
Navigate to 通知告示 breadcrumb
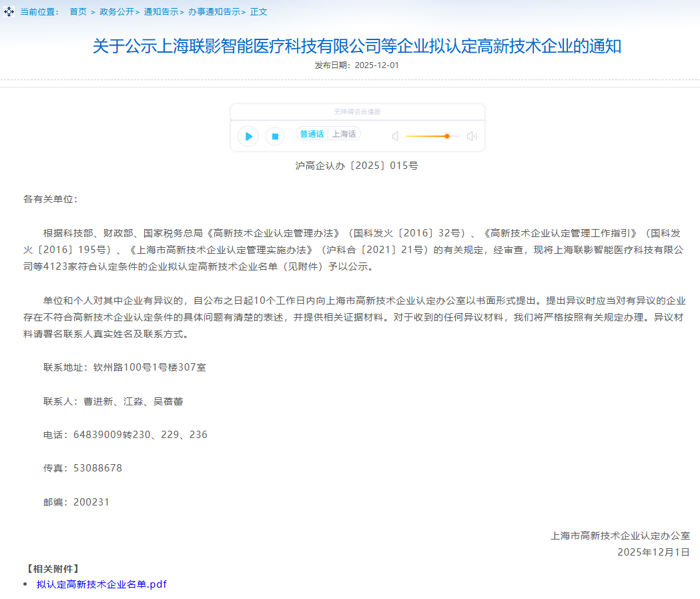(x=161, y=12)
